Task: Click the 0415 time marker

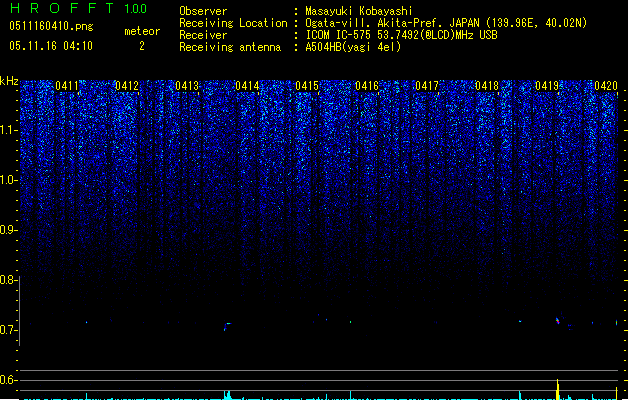Action: 307,86
